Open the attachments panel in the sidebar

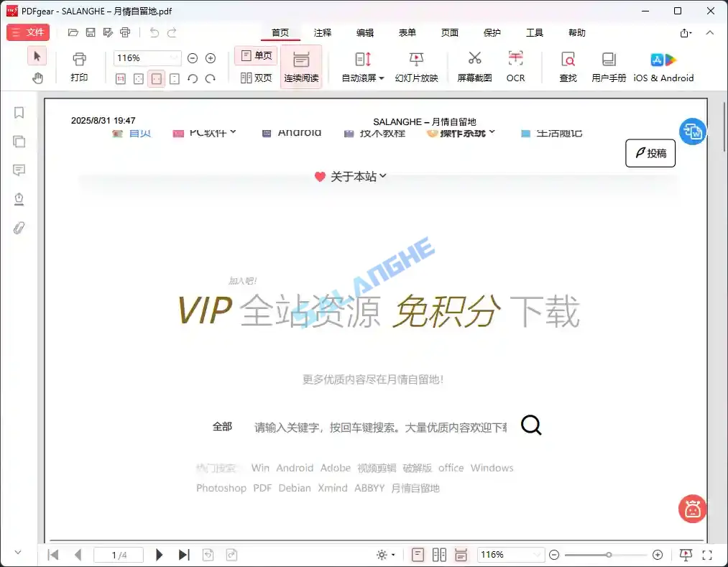(19, 228)
